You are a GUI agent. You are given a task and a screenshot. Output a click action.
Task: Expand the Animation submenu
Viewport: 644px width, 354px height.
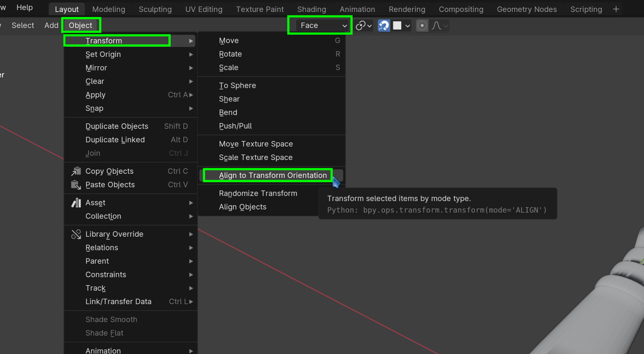pos(130,350)
